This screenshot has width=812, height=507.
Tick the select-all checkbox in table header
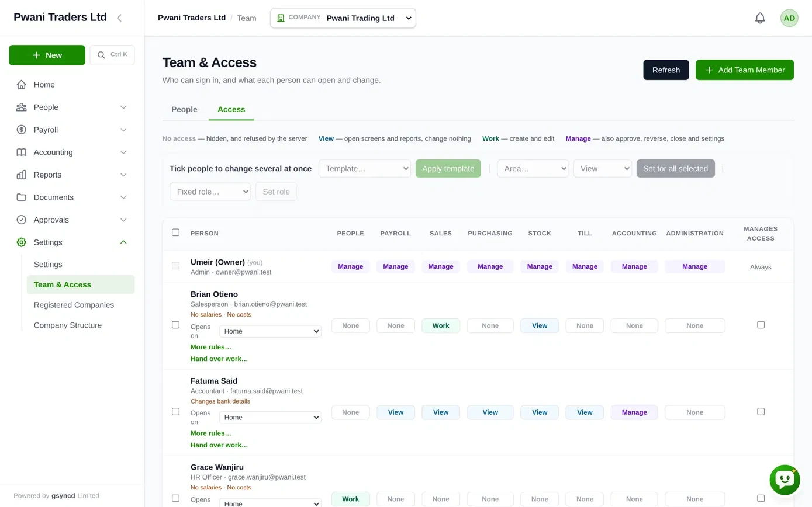coord(175,232)
